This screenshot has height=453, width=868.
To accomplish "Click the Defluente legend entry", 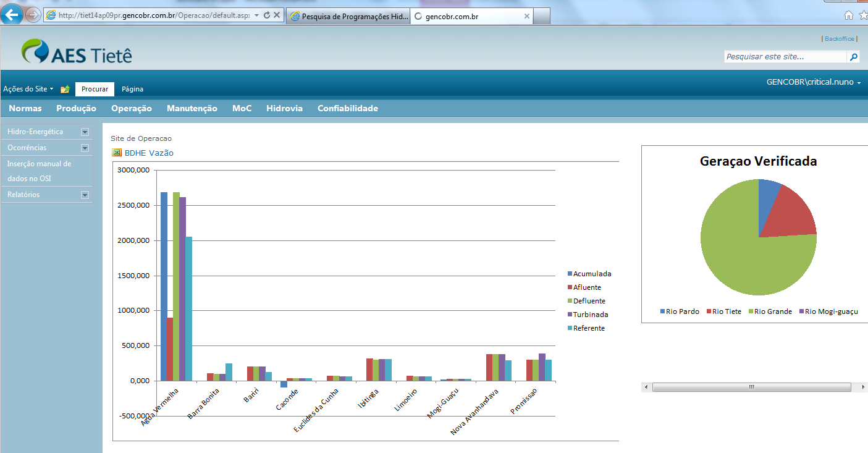I will tap(587, 301).
